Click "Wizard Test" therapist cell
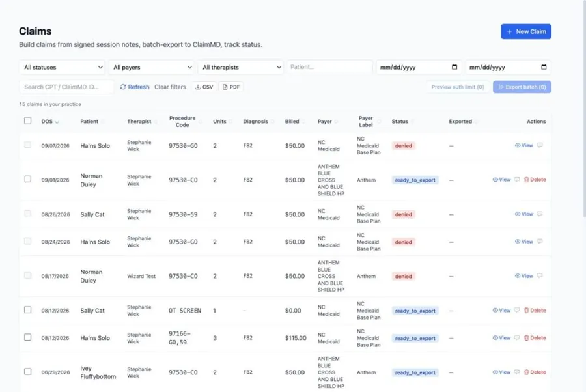The height and width of the screenshot is (392, 586). [141, 276]
